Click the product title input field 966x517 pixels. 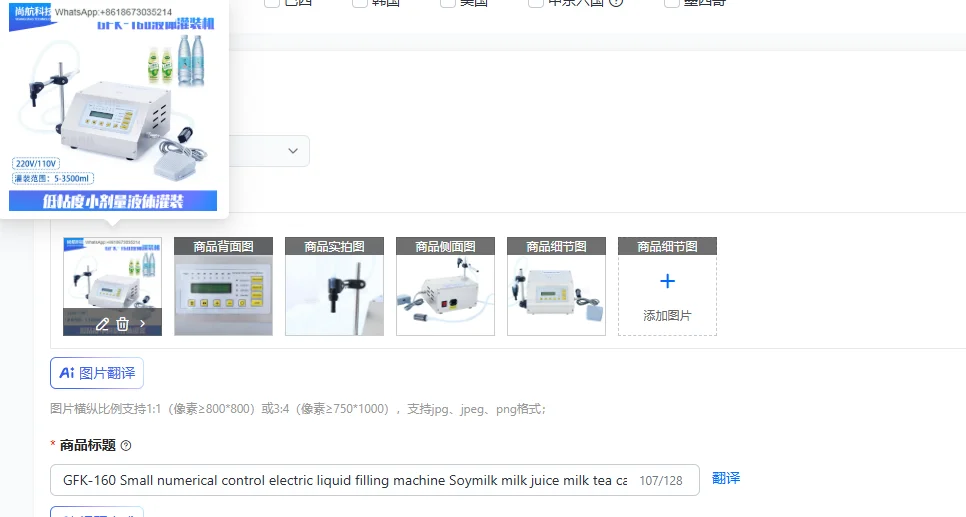click(375, 480)
